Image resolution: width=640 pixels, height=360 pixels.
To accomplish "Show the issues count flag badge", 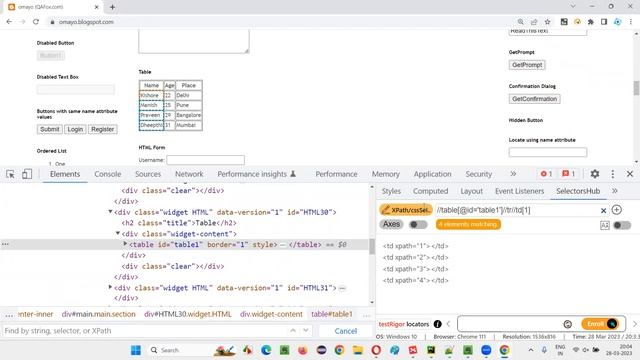I will coord(569,174).
